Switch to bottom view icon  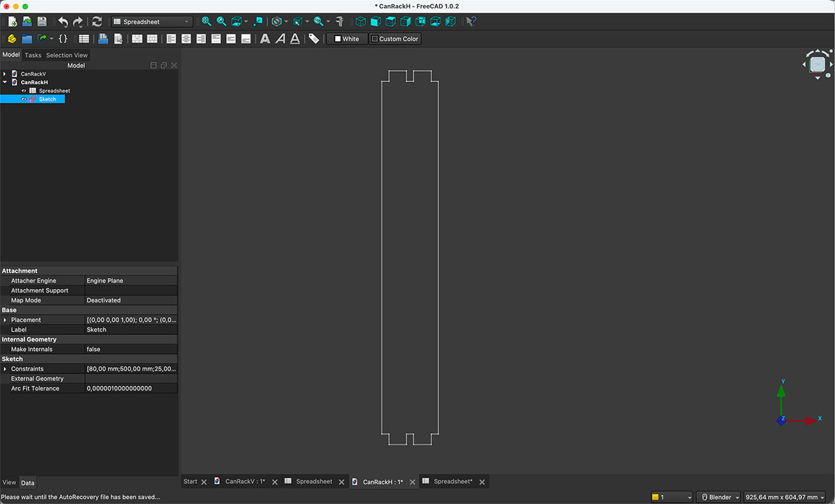(x=436, y=22)
